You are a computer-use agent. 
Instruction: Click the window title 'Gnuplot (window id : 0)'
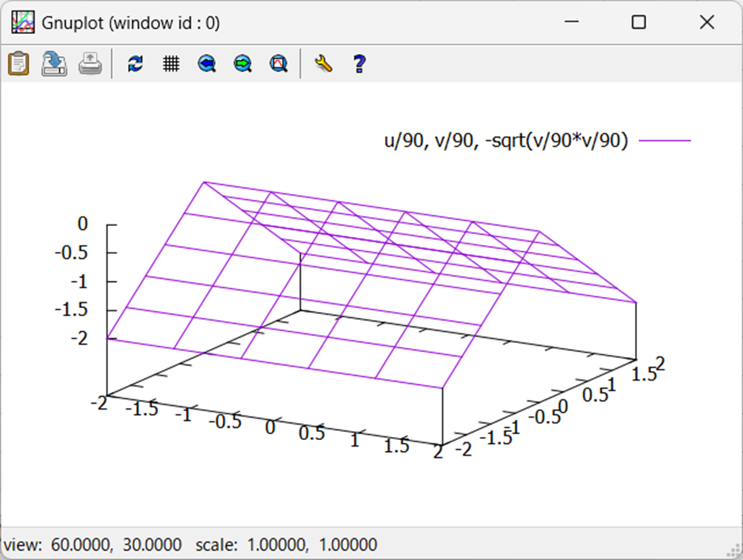(x=131, y=23)
